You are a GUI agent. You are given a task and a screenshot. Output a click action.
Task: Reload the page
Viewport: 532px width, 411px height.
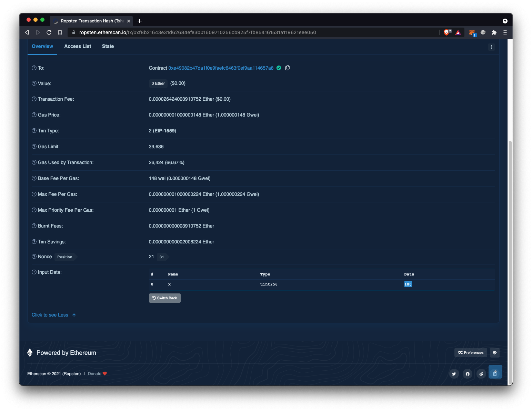pyautogui.click(x=49, y=32)
